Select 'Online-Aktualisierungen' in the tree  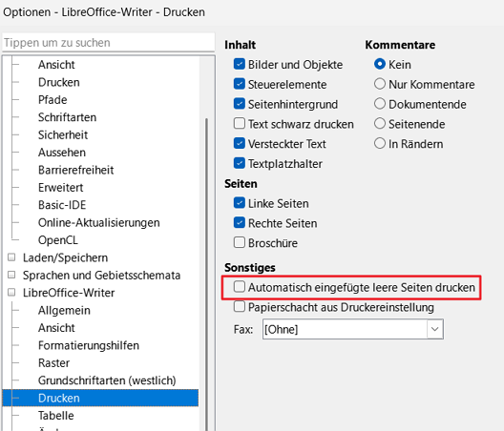click(x=99, y=222)
